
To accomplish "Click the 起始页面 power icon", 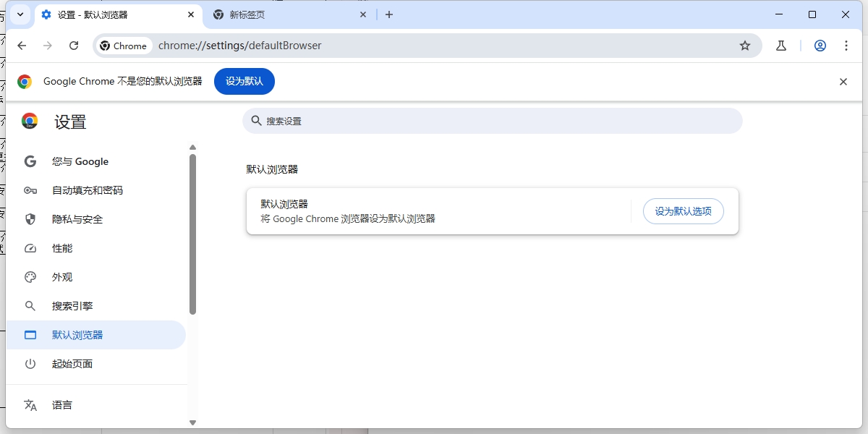I will (30, 364).
